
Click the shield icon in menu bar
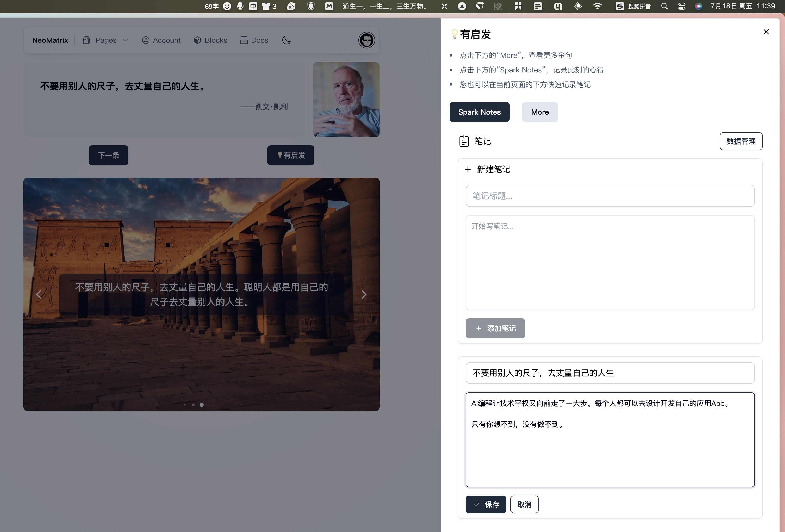[x=311, y=6]
